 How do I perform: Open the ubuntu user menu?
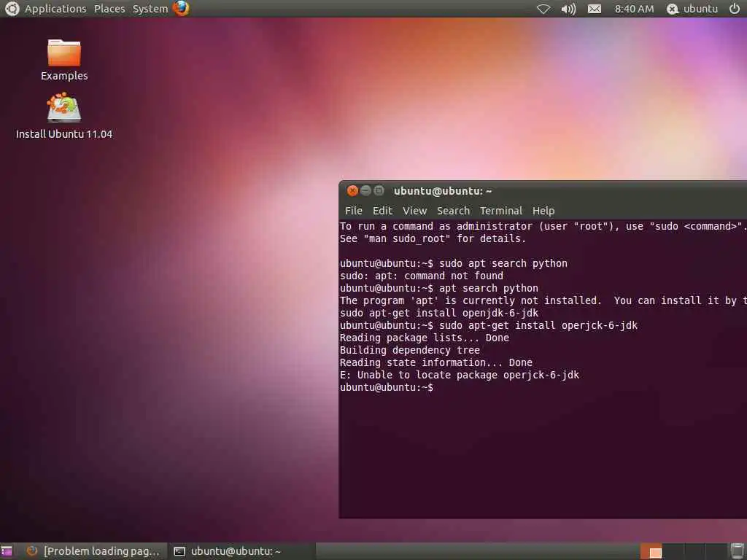coord(692,9)
